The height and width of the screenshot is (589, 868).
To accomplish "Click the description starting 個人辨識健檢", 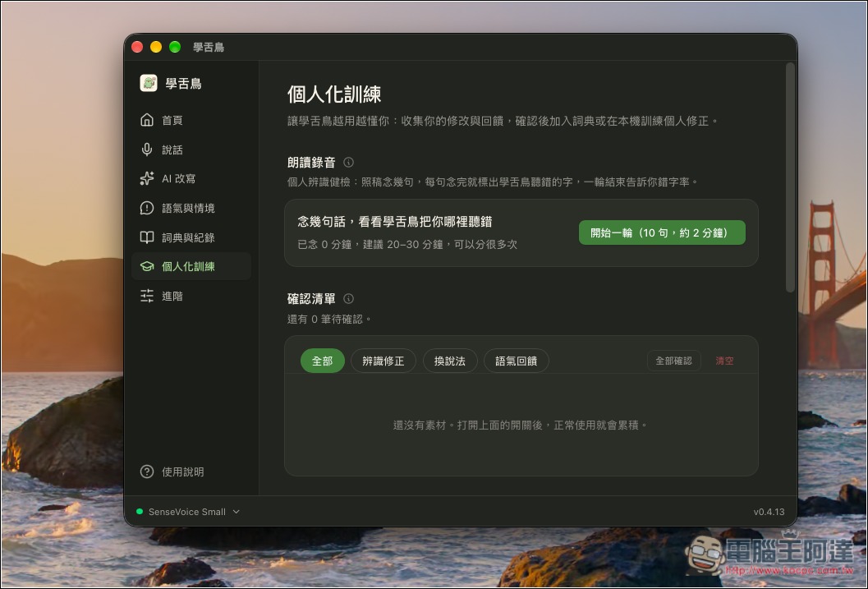I will (494, 182).
